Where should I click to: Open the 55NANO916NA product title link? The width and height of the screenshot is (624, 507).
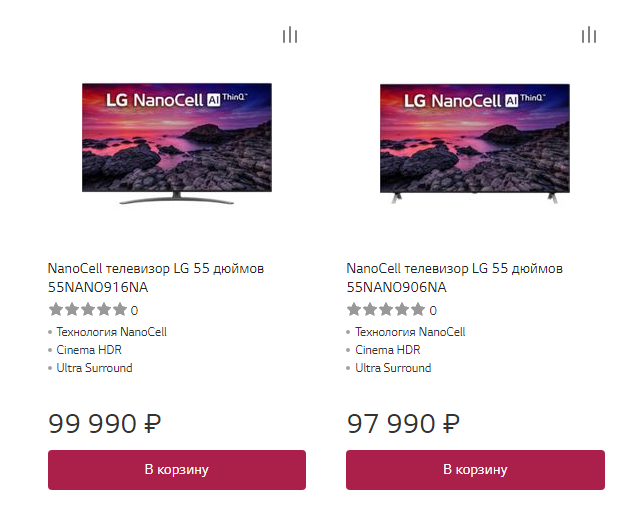coord(155,278)
